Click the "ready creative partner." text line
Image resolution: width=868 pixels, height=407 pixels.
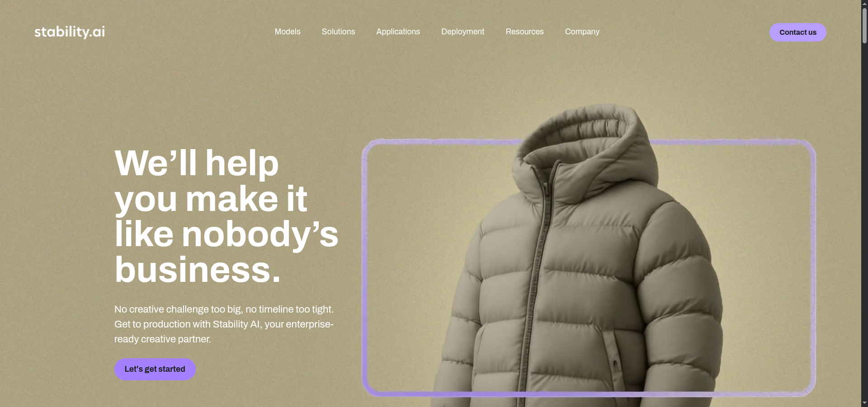tap(163, 339)
